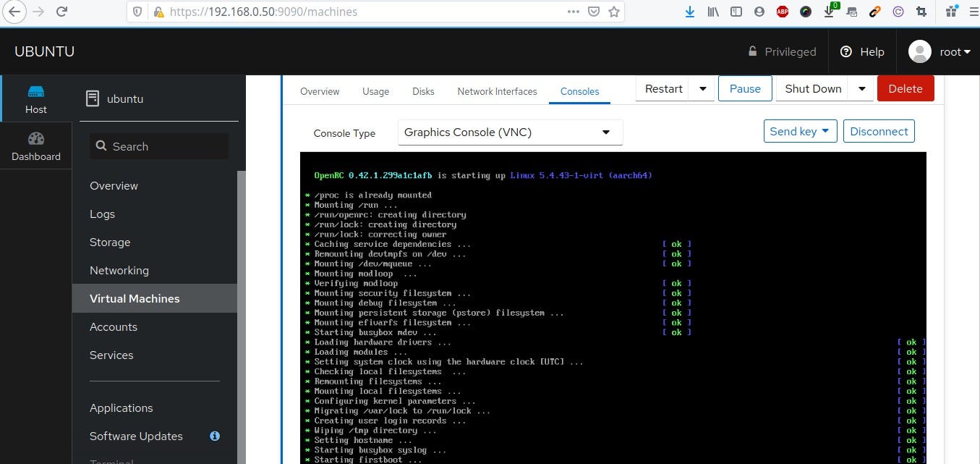Click the red Delete button
This screenshot has height=464, width=980.
pos(906,88)
